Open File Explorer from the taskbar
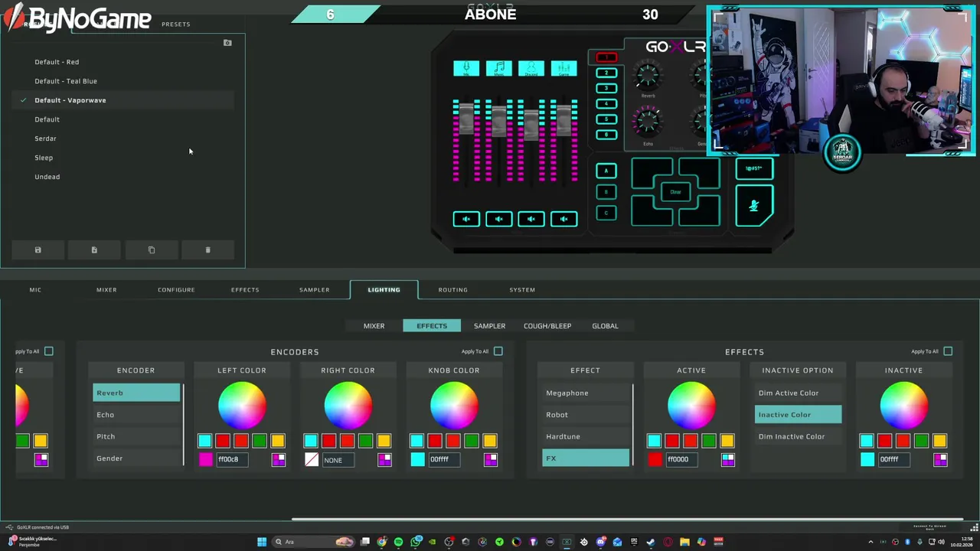This screenshot has width=980, height=551. tap(684, 542)
